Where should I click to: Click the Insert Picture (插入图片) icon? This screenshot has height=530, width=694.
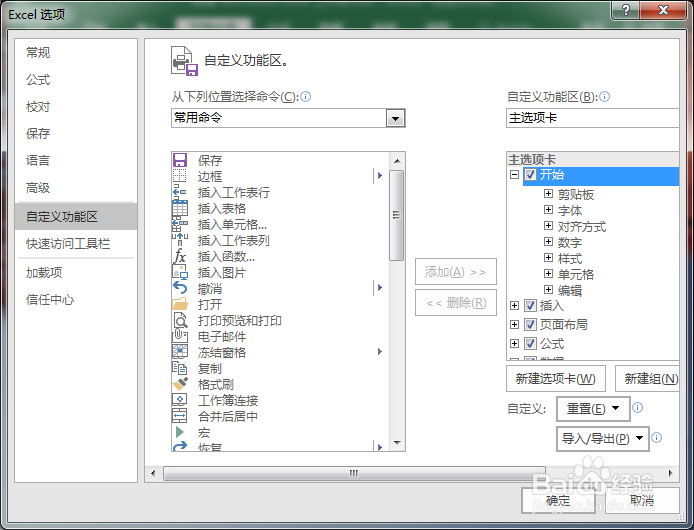point(180,272)
